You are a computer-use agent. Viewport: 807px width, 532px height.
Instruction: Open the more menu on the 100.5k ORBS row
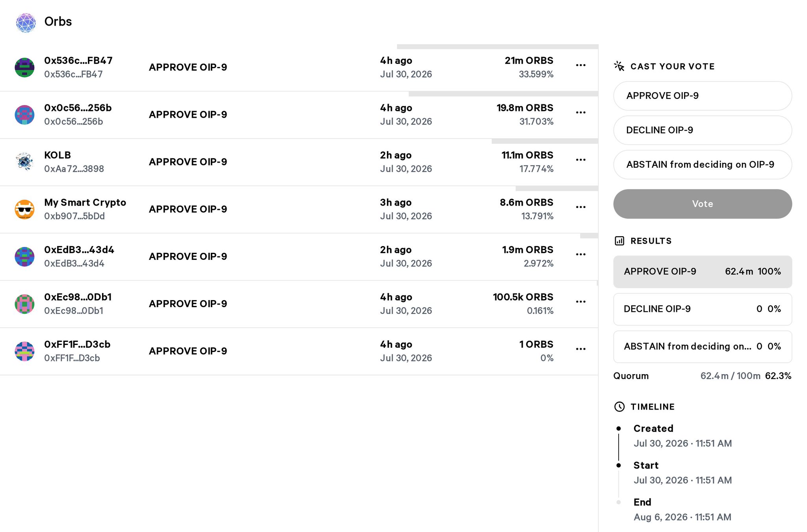581,301
